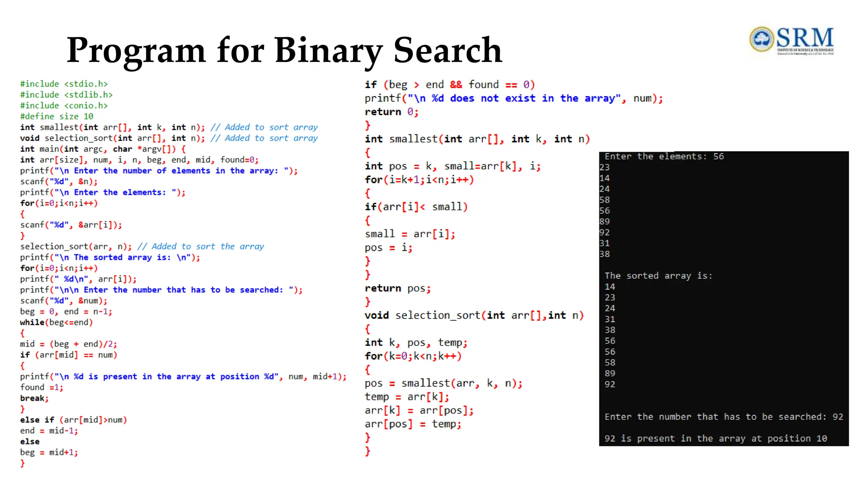Image resolution: width=868 pixels, height=488 pixels.
Task: Click the 'else if (arr[mid]>num)' line
Action: (73, 420)
